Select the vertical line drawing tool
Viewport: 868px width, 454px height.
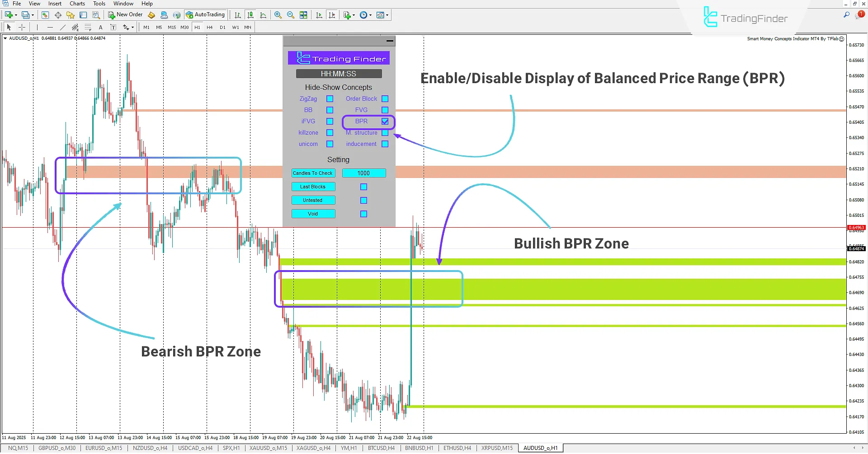37,27
